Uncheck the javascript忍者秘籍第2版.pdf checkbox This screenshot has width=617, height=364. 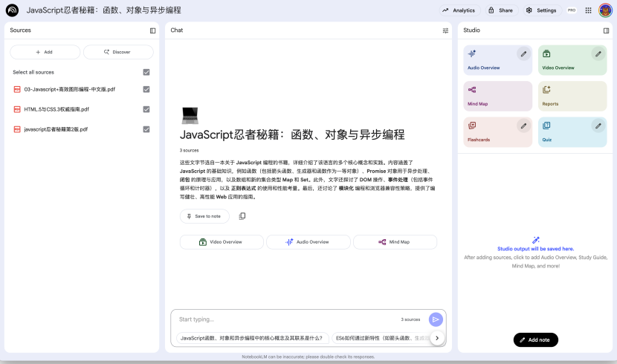pyautogui.click(x=146, y=129)
